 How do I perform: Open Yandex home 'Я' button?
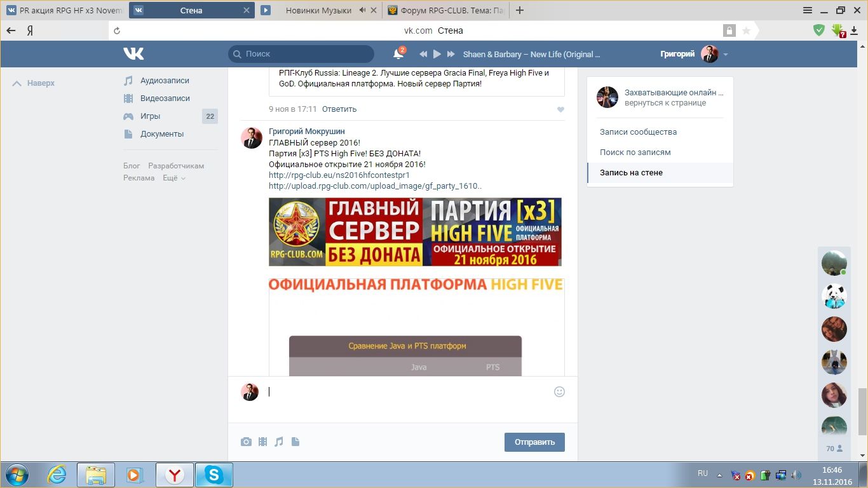coord(30,30)
